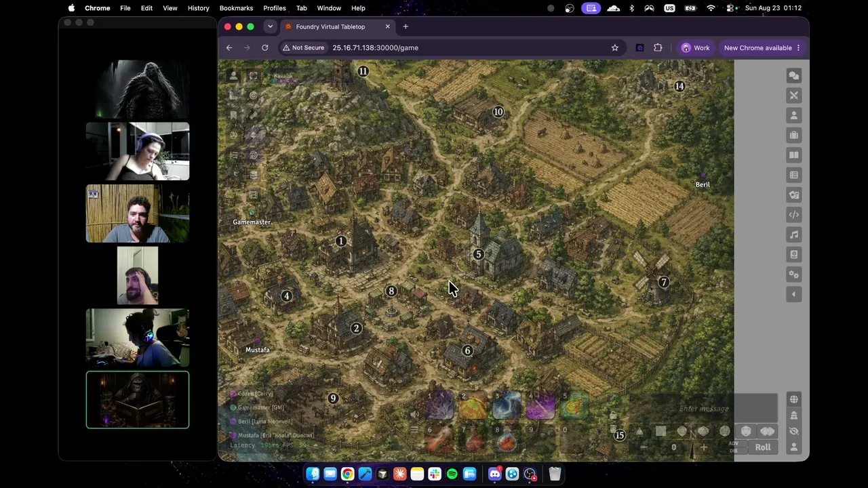868x488 pixels.
Task: Open Finder from the Dock
Action: click(313, 474)
